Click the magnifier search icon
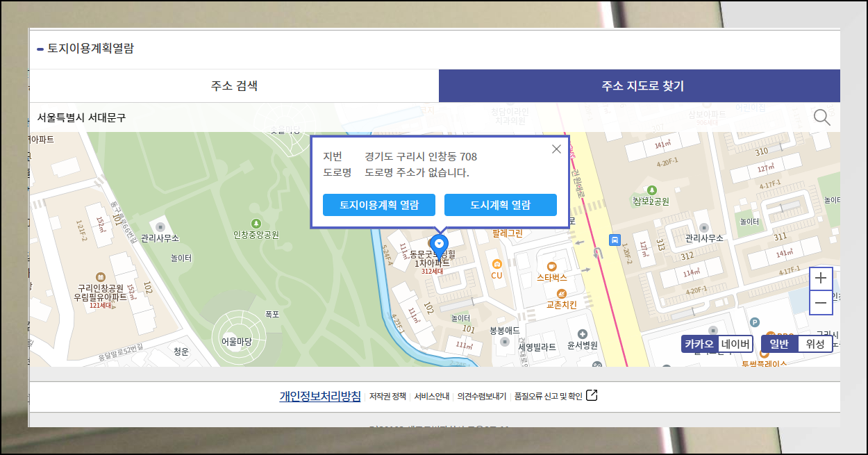The image size is (868, 455). click(821, 117)
